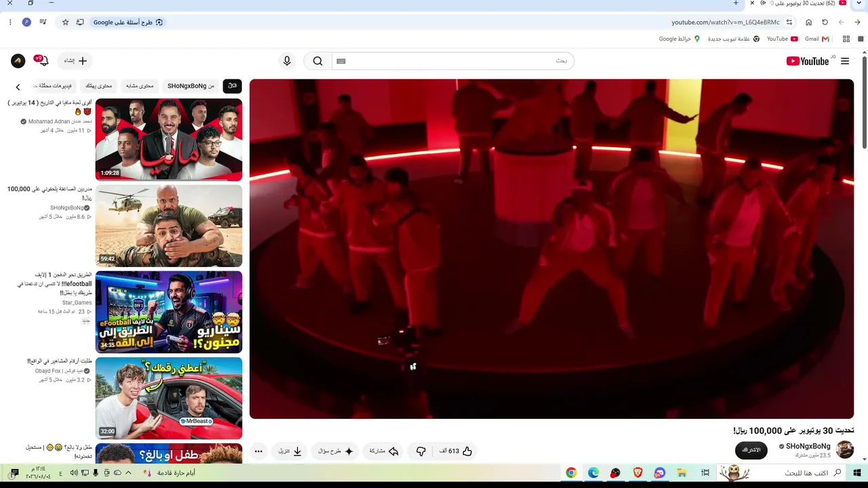Image resolution: width=868 pixels, height=488 pixels.
Task: Open the YouTube account avatar menu
Action: (18, 61)
